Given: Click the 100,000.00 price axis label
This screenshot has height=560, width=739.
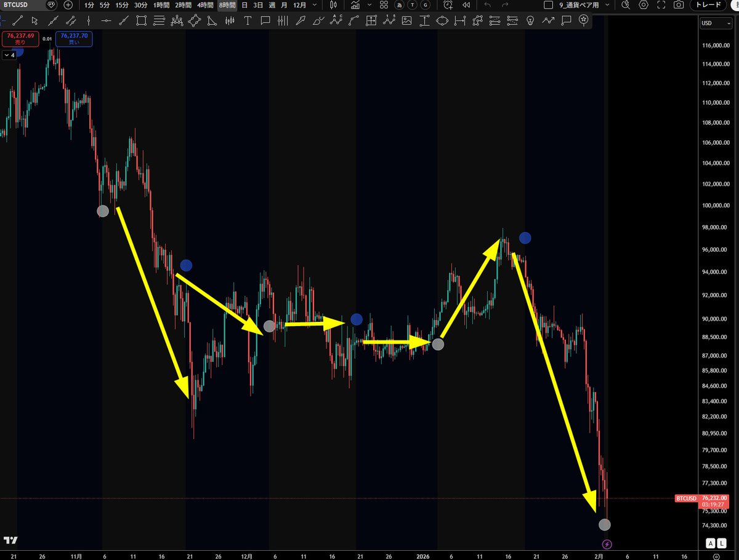Looking at the screenshot, I should coord(717,205).
